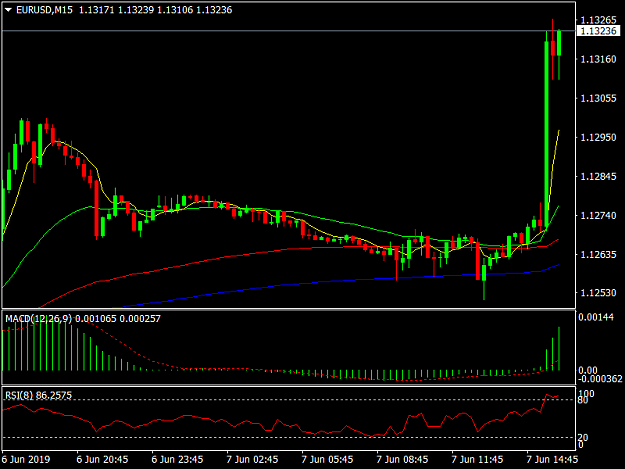Click the 1.12635 price axis label
The image size is (625, 469).
tap(598, 254)
